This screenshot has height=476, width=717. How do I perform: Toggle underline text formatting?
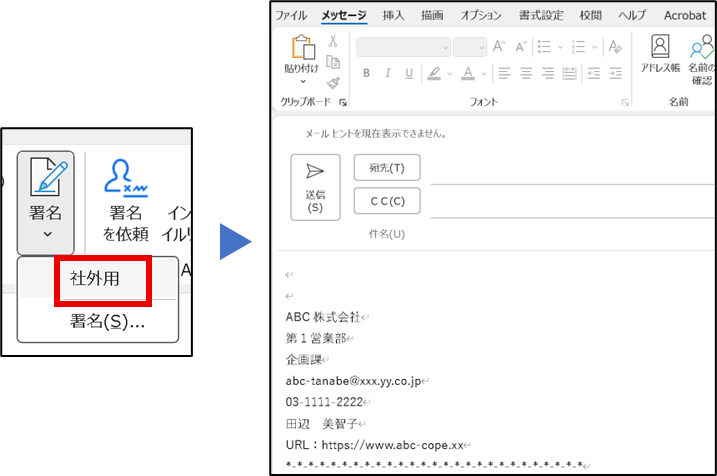tap(408, 73)
